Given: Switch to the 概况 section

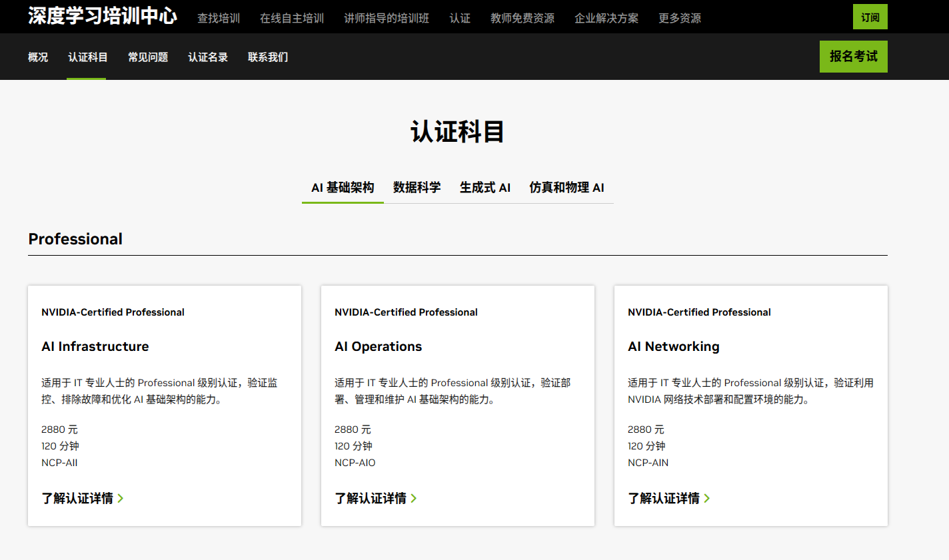Looking at the screenshot, I should 38,57.
